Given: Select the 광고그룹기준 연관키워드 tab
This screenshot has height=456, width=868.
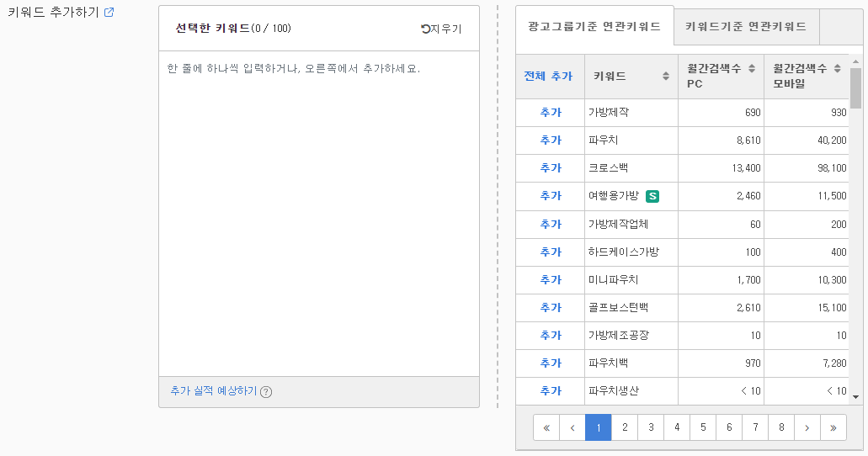Looking at the screenshot, I should point(594,26).
